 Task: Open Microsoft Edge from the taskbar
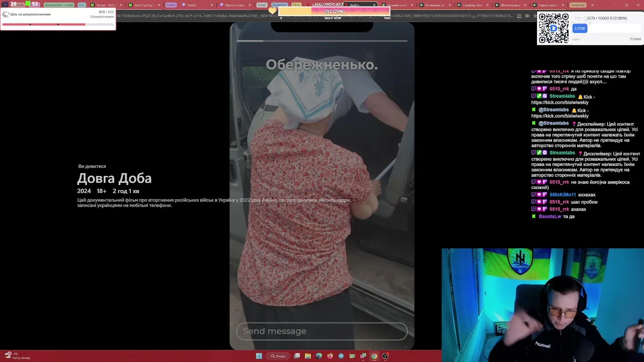coord(319,356)
